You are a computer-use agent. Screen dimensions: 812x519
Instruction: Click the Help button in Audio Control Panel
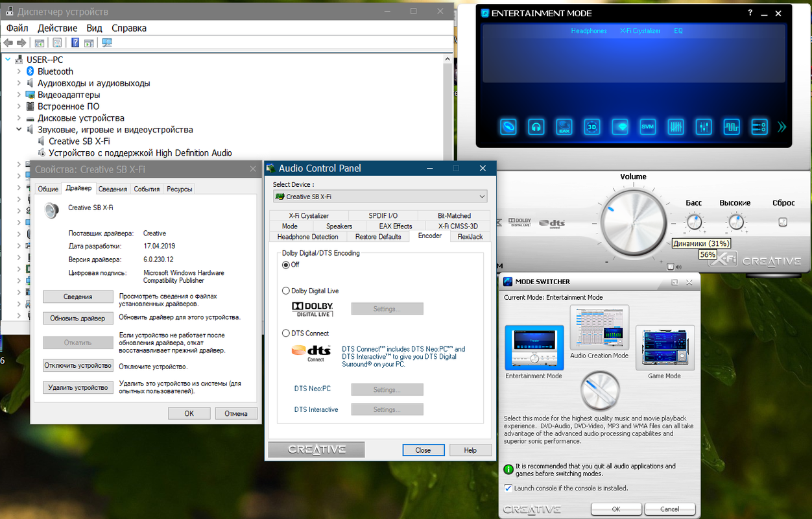pos(470,450)
